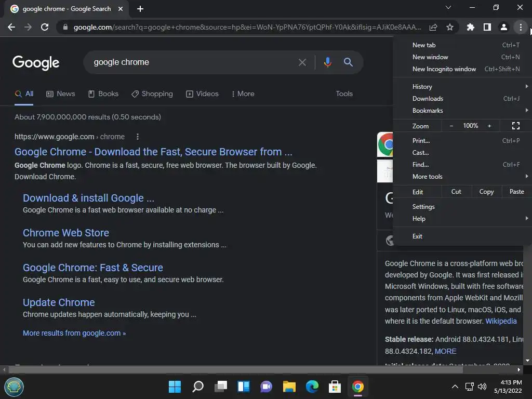
Task: Submit search with the magnifier icon
Action: [x=348, y=62]
